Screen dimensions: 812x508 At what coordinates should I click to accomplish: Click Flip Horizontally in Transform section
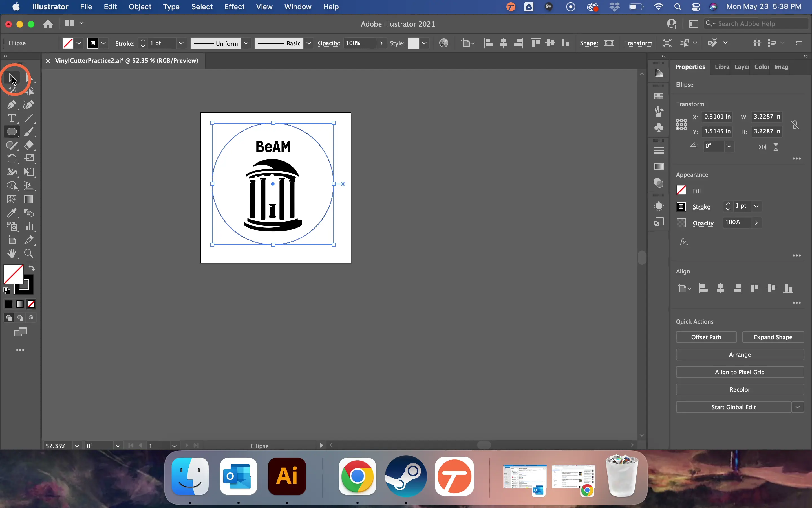[762, 147]
